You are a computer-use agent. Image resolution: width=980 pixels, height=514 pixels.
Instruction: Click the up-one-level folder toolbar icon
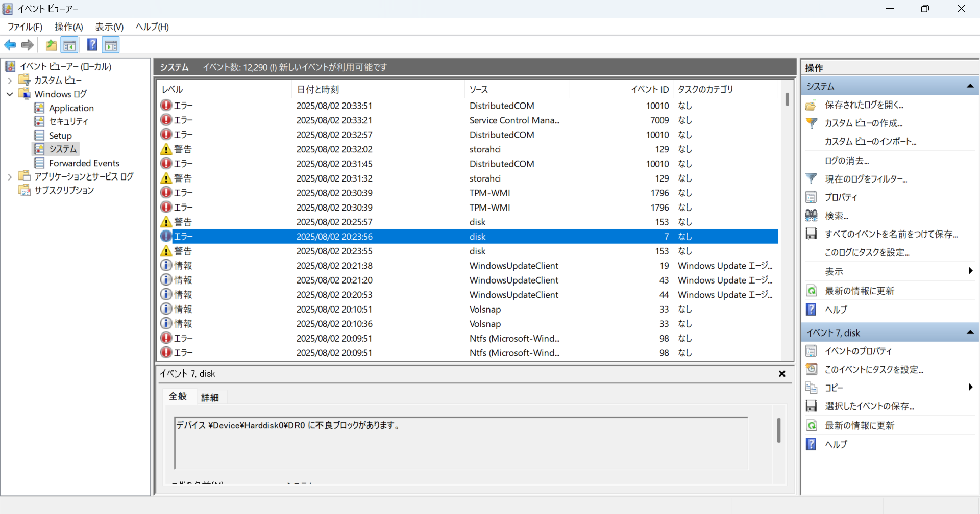(51, 45)
